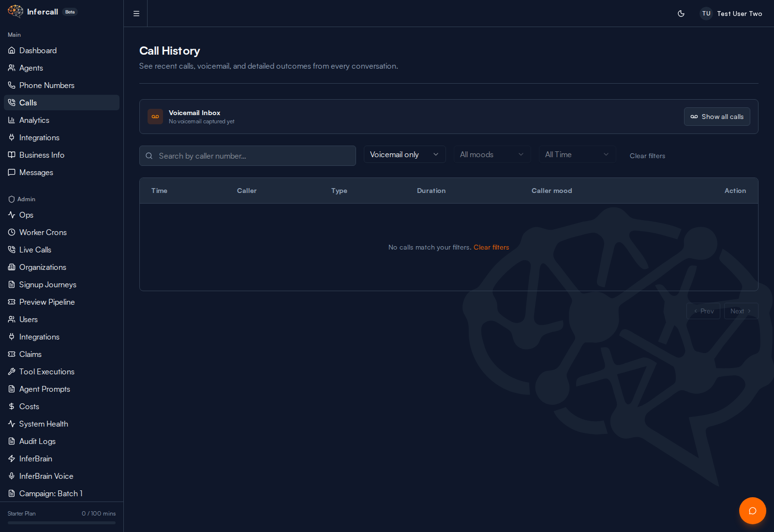Image resolution: width=774 pixels, height=532 pixels.
Task: Click the TU user avatar badge
Action: coord(706,14)
